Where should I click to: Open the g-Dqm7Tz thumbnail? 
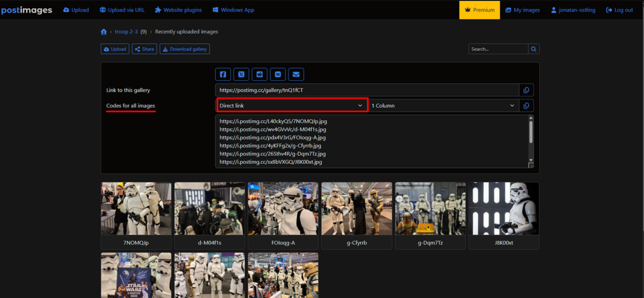430,209
